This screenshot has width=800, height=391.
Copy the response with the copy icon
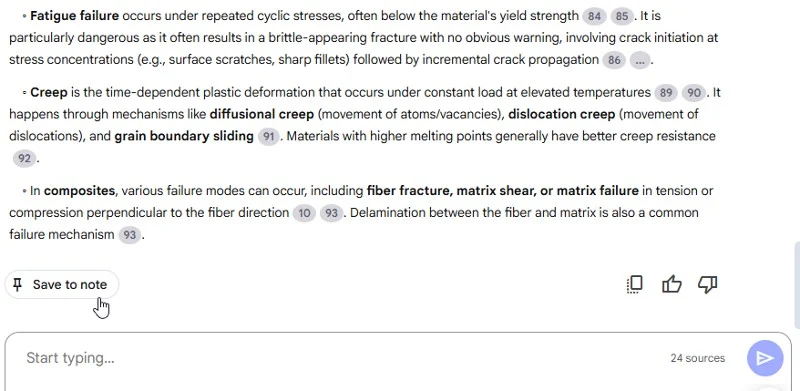pyautogui.click(x=634, y=284)
